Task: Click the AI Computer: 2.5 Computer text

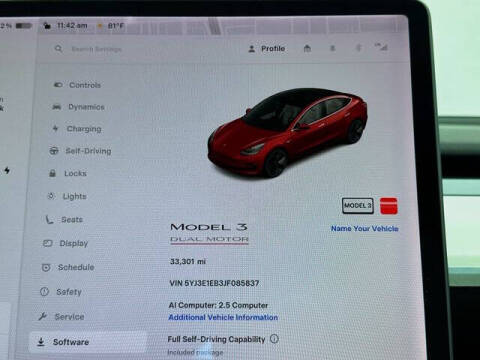Action: tap(218, 305)
